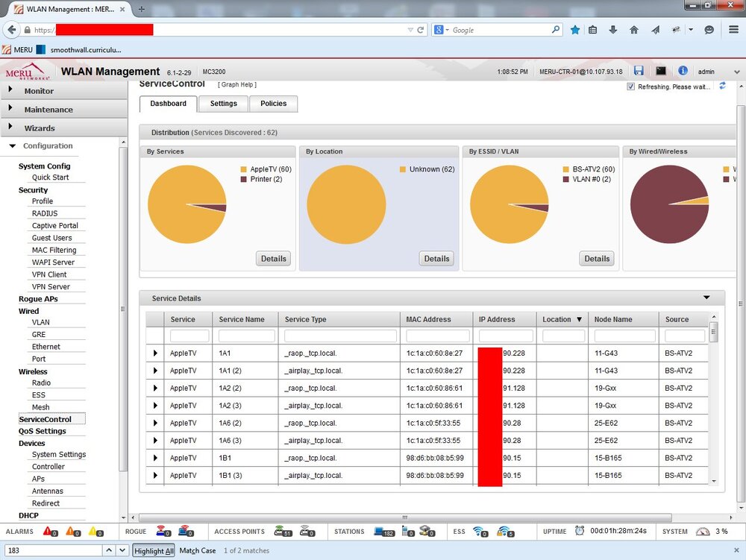Click the yellow minor alarm icon
This screenshot has height=560, width=746.
click(93, 531)
